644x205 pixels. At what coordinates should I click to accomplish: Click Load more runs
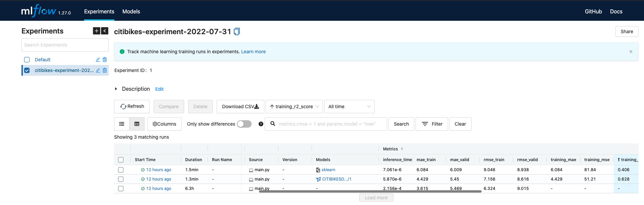click(376, 198)
